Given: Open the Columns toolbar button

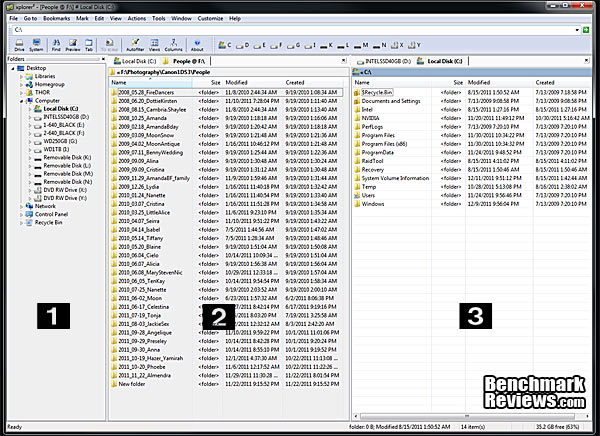Looking at the screenshot, I should [173, 45].
